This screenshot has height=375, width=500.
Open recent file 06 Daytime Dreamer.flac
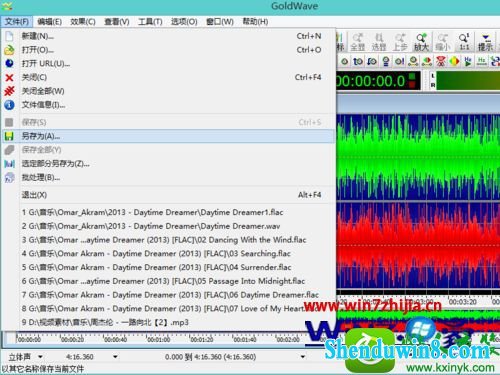coord(168,295)
